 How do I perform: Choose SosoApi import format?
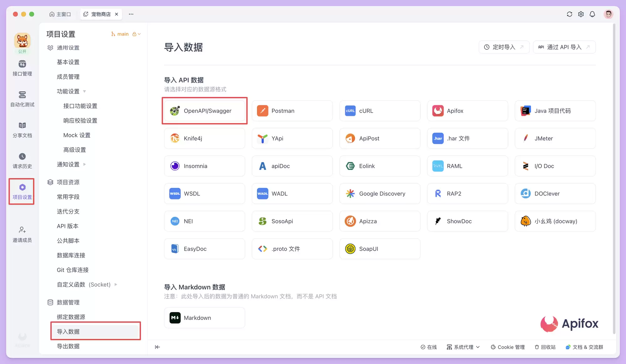point(292,221)
